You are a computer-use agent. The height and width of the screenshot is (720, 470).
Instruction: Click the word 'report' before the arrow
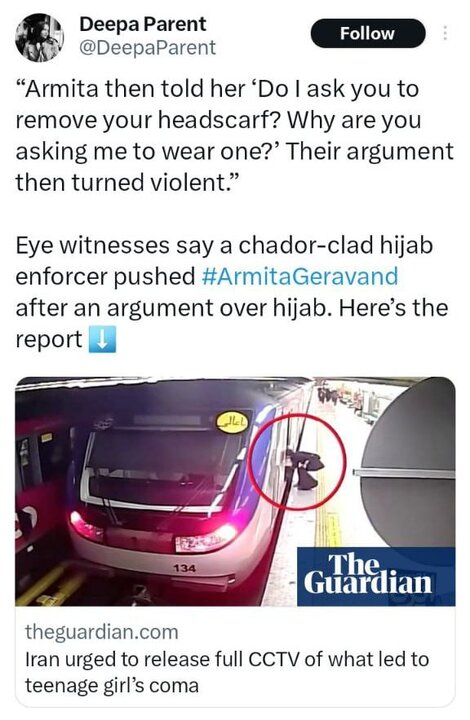click(x=49, y=340)
